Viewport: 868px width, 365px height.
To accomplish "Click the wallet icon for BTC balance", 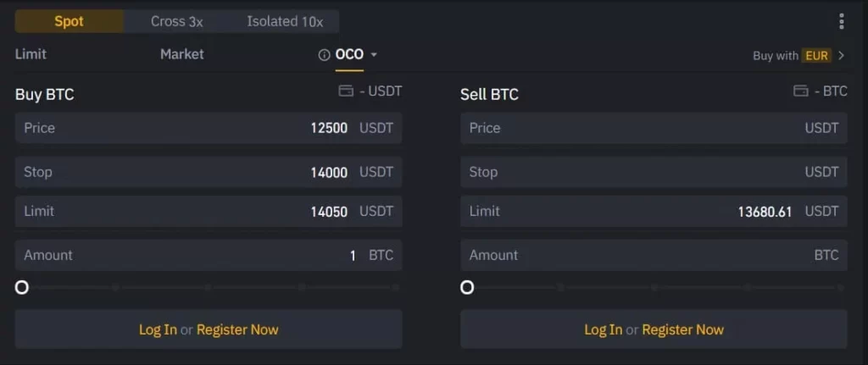I will (800, 91).
